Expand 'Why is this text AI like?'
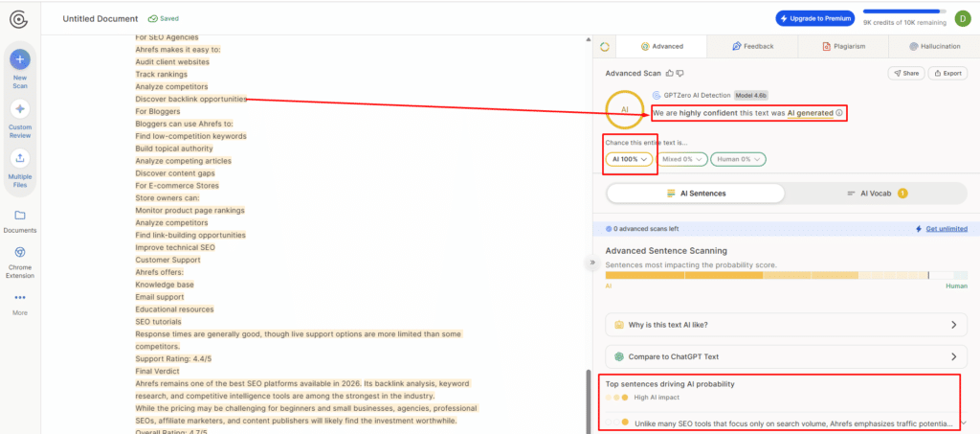Screen dimensions: 980x434 click(x=787, y=325)
